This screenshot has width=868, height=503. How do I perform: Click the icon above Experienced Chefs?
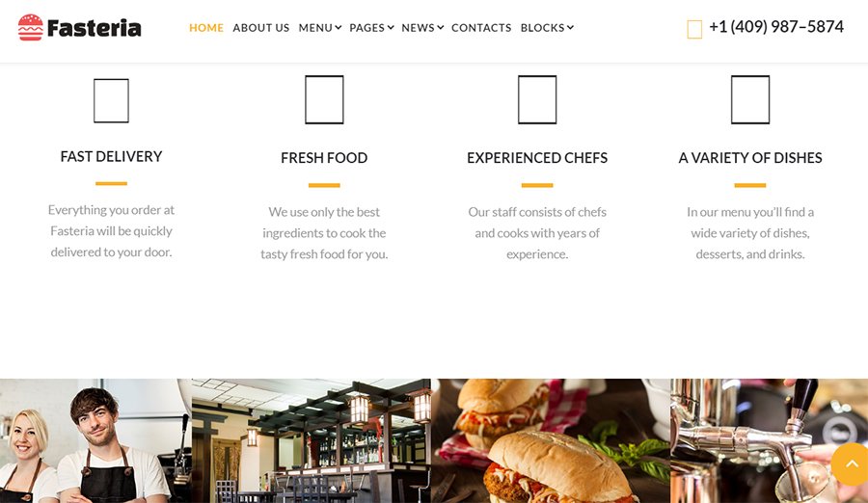coord(537,99)
